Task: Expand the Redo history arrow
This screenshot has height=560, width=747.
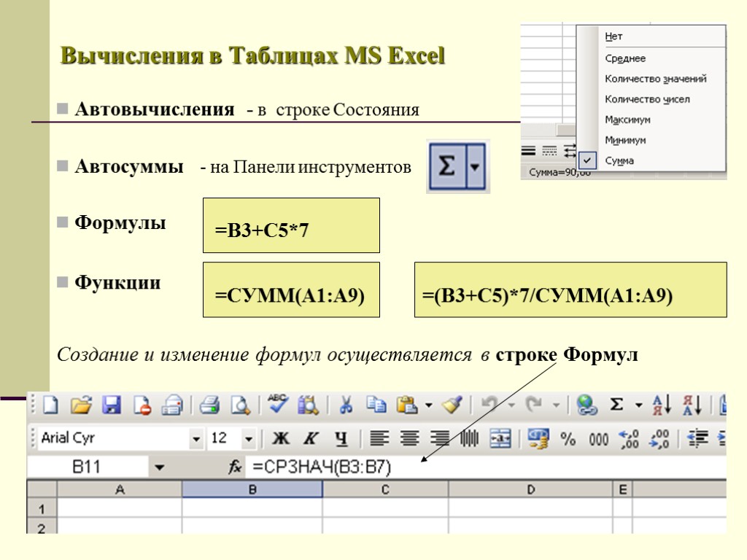Action: pos(556,405)
